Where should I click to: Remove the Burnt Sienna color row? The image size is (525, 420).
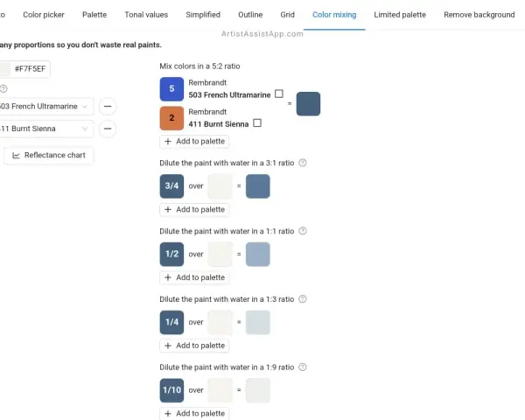(108, 129)
